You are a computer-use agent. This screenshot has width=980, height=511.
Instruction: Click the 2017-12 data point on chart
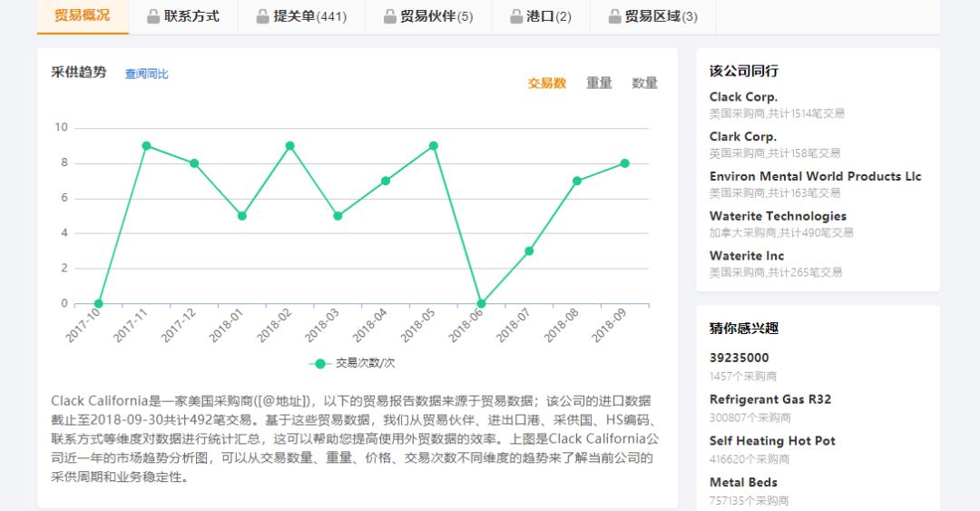pos(194,163)
